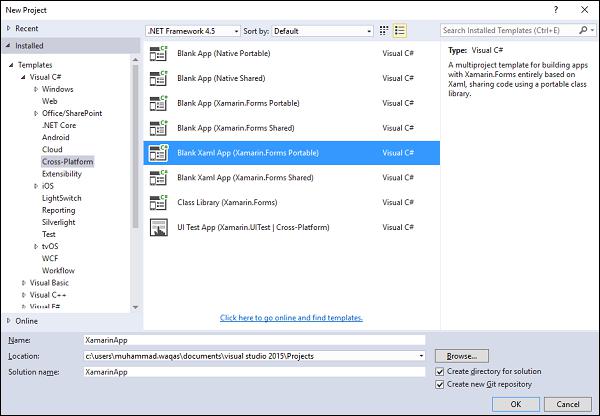The height and width of the screenshot is (416, 600).
Task: Click the OK button
Action: click(x=516, y=404)
